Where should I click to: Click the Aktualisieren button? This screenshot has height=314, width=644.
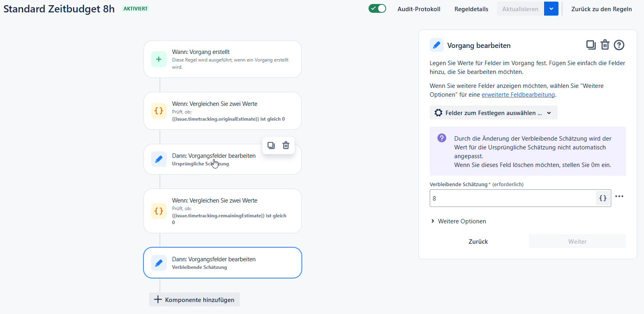[520, 9]
